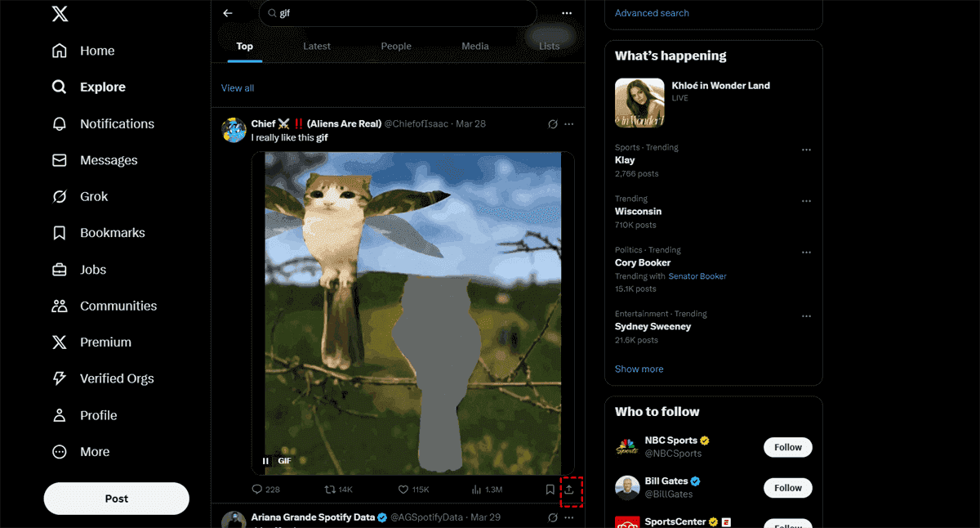Open more options beside the search bar
The height and width of the screenshot is (528, 980).
coord(567,13)
